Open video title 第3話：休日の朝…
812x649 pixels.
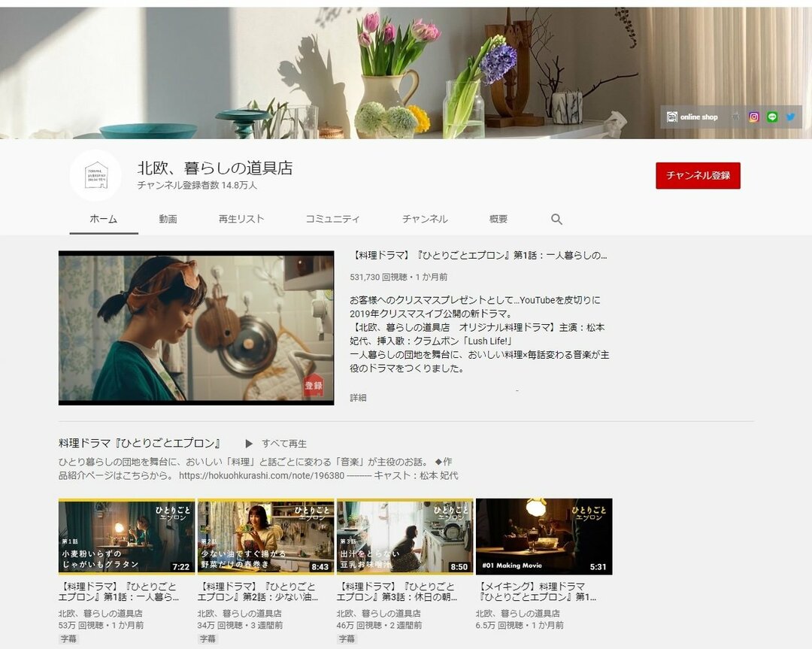(397, 592)
